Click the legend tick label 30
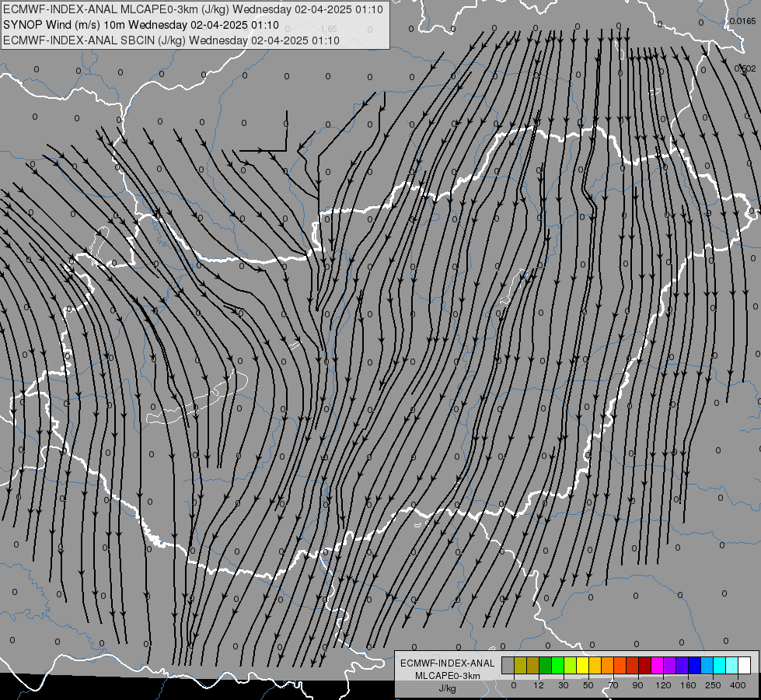761x700 pixels. (564, 685)
